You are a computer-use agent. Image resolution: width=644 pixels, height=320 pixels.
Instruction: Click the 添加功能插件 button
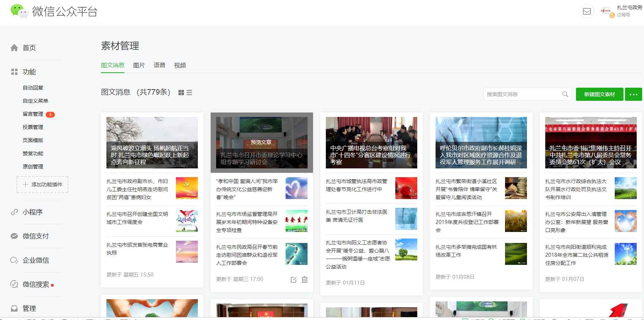coord(42,184)
